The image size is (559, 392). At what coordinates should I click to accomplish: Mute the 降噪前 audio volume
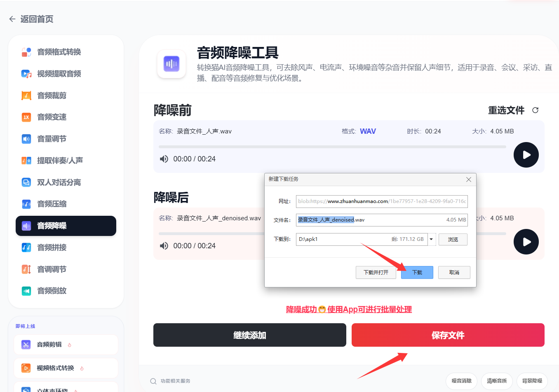(x=164, y=159)
